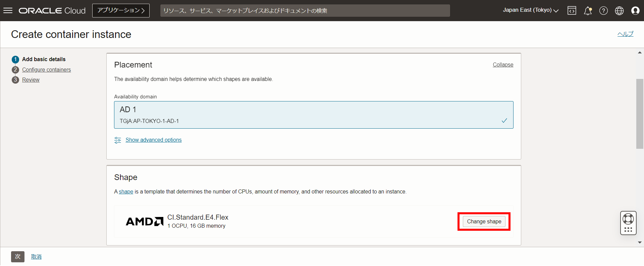
Task: Click the advanced options sliders icon
Action: [117, 140]
